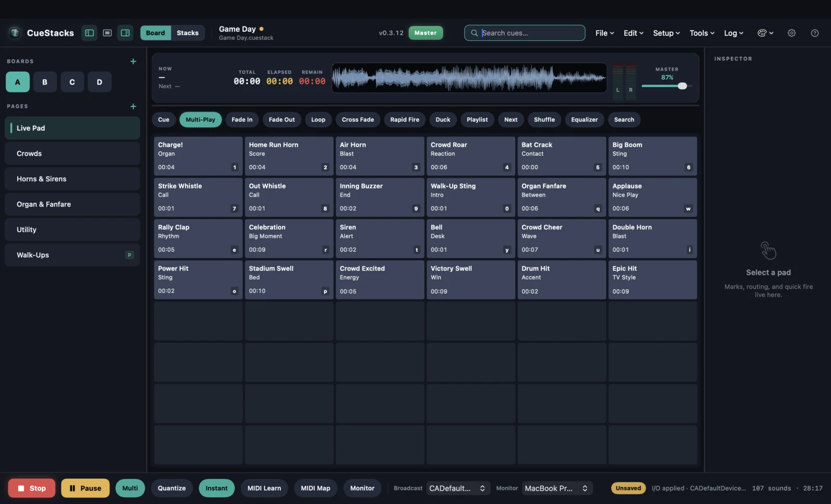Toggle Monitor output

point(362,488)
